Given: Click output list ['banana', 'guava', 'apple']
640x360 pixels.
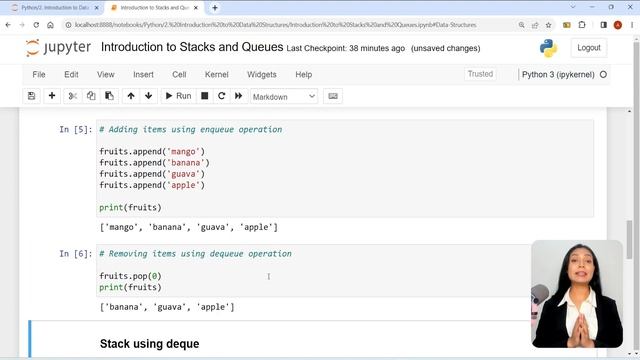Looking at the screenshot, I should click(167, 307).
